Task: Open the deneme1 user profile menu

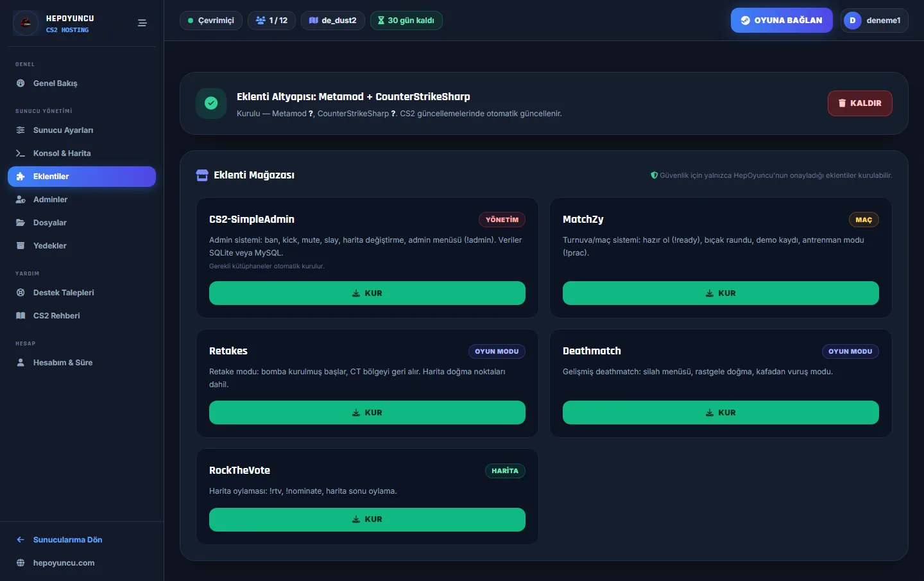Action: coord(875,21)
